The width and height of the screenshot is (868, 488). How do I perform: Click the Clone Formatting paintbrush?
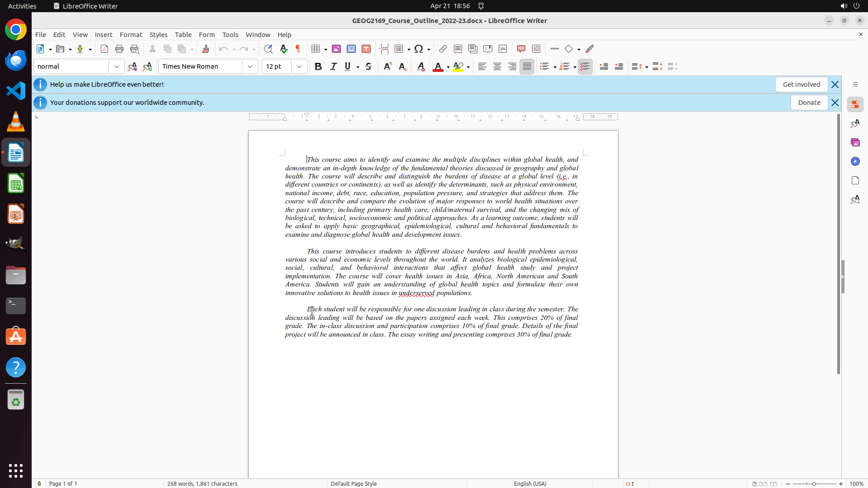[206, 49]
